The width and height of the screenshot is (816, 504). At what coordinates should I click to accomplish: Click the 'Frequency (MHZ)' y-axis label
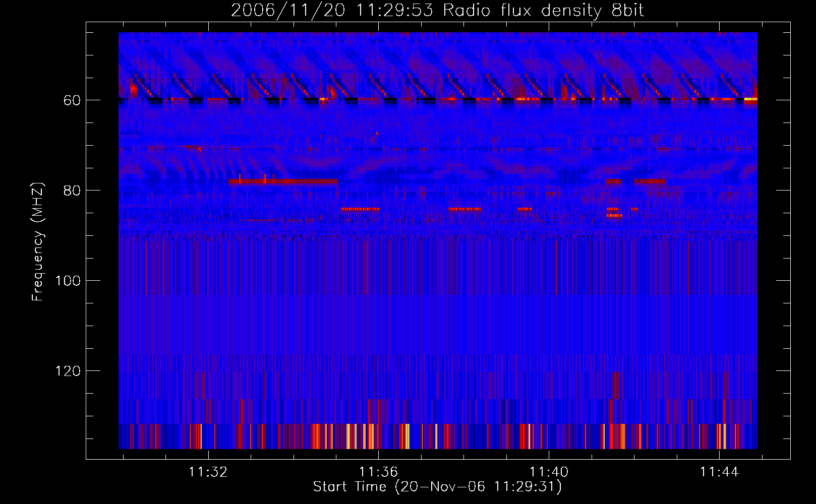point(38,241)
